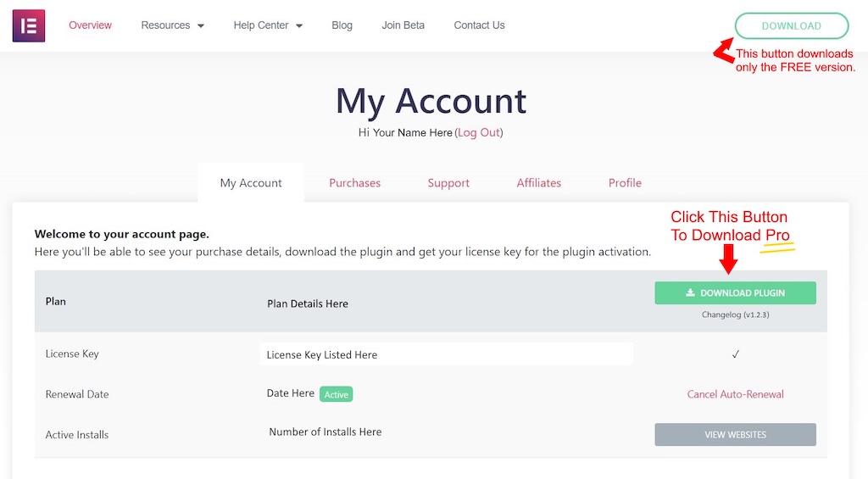Click the Elementor logo icon
Viewport: 868px width, 479px height.
[29, 25]
